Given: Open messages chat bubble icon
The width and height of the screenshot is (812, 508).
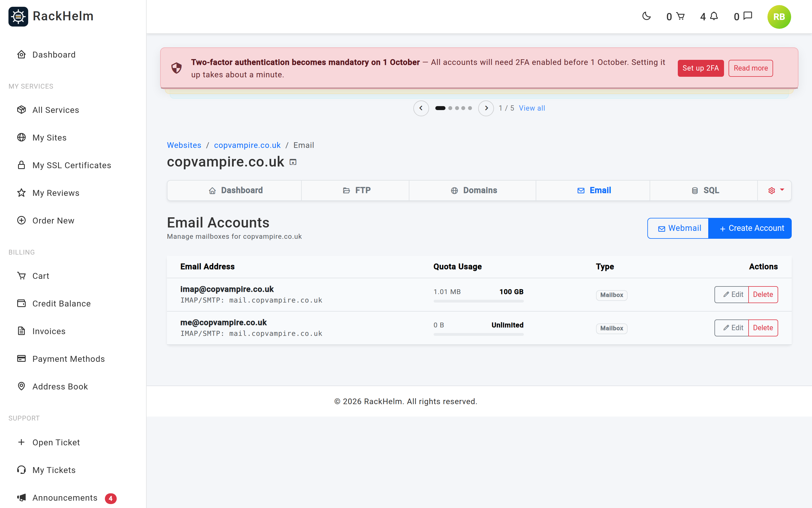Looking at the screenshot, I should [748, 16].
